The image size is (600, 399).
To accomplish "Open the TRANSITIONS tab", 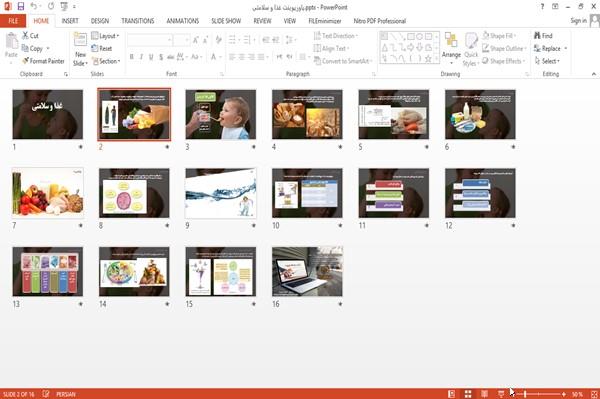I will (138, 21).
